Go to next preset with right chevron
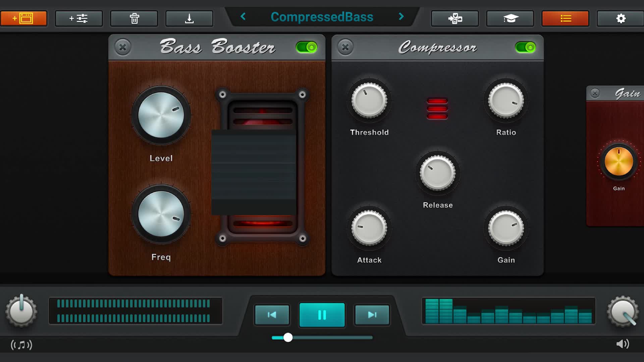Screen dimensions: 644x362 401,16
